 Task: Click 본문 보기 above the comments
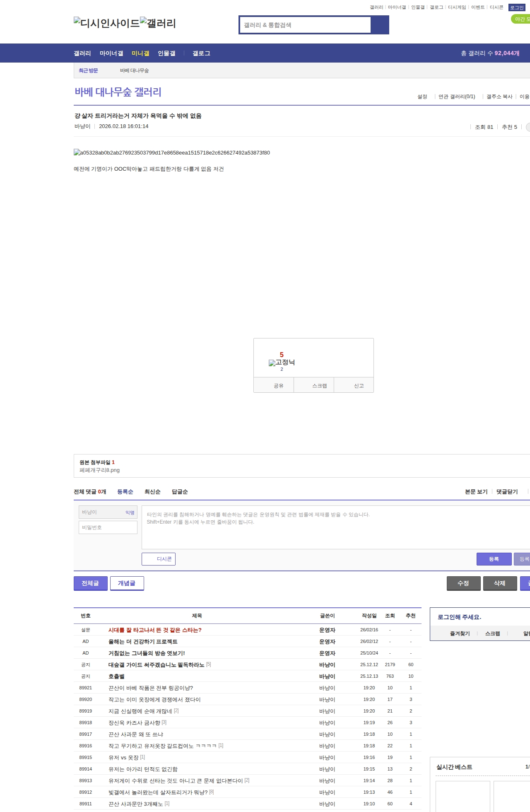coord(476,492)
